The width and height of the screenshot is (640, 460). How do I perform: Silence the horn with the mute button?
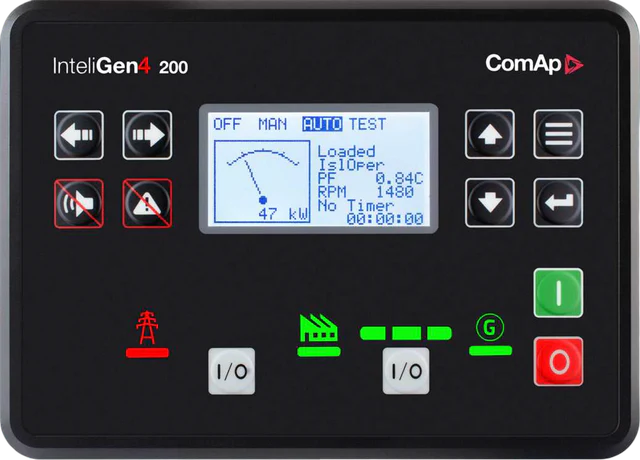point(79,203)
